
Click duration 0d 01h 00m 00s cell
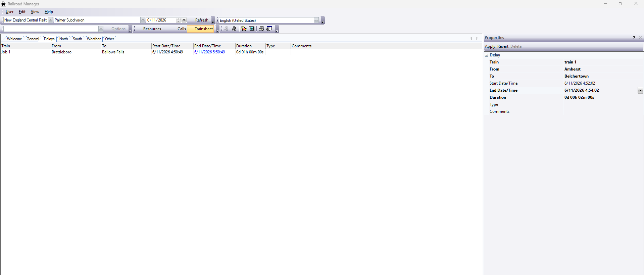(x=250, y=52)
